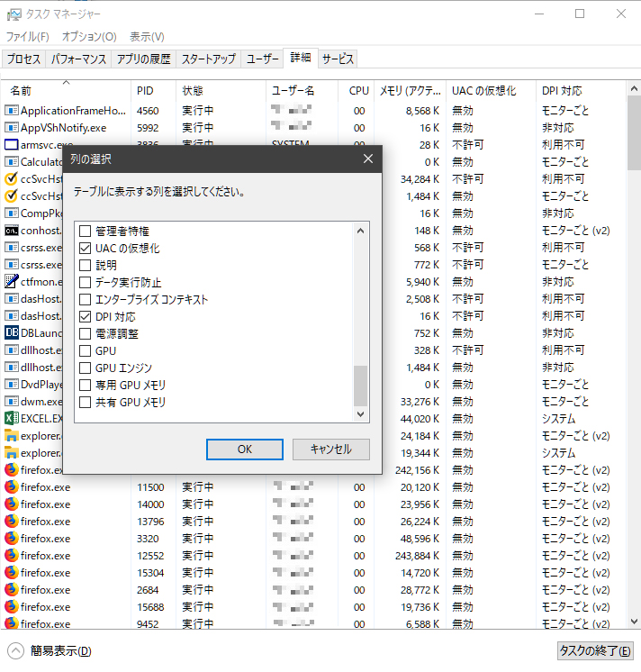Screen dimensions: 641x672
Task: Check the GPU エンジン checkbox
Action: pyautogui.click(x=86, y=368)
